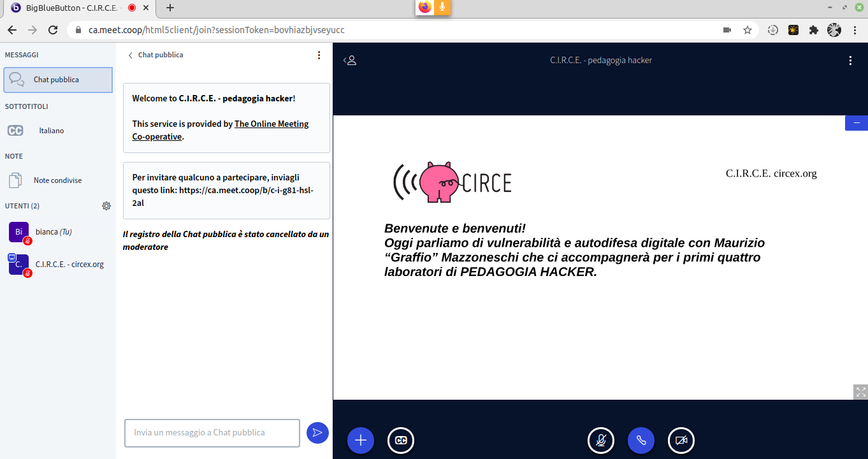The image size is (868, 459).
Task: Click the history clock extension icon
Action: pos(773,30)
